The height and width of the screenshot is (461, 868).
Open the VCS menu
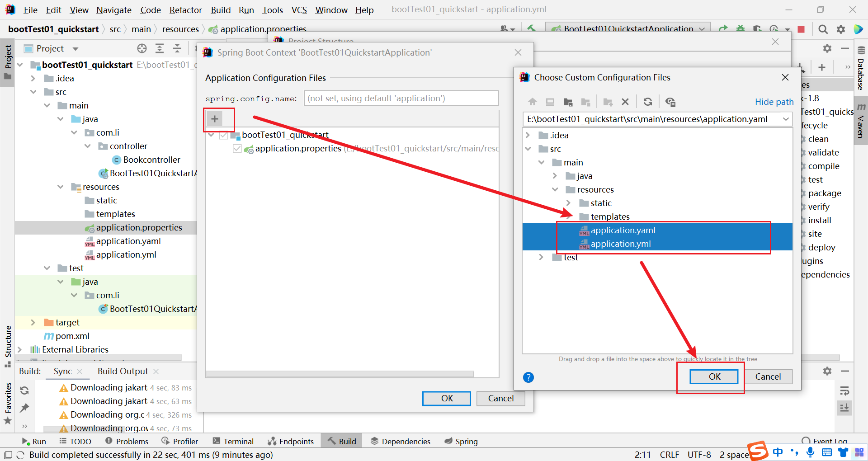(x=299, y=10)
